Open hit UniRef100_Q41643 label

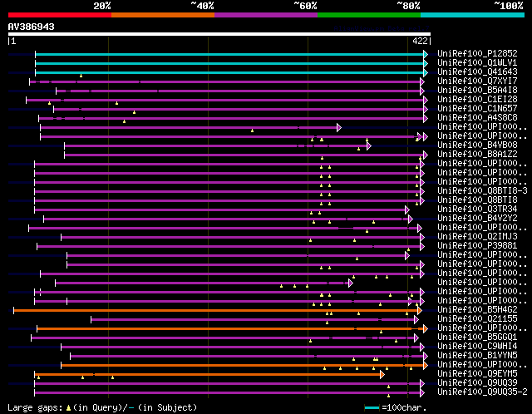coord(477,71)
